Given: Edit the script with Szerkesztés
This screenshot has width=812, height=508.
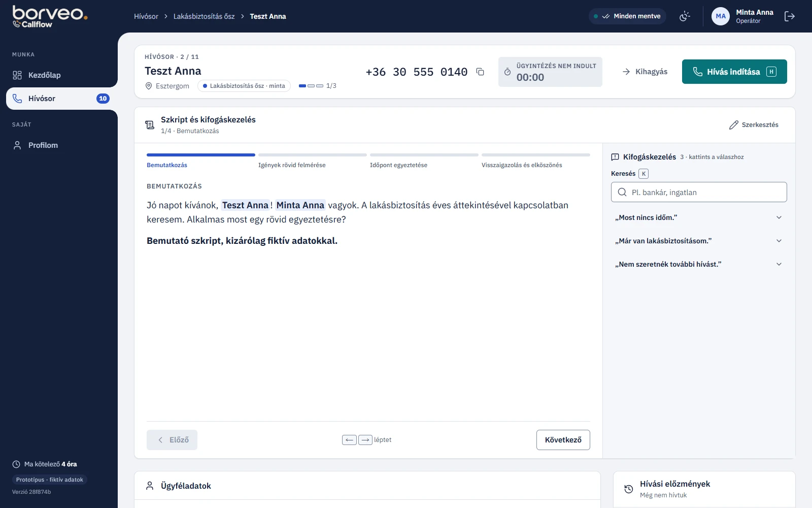Looking at the screenshot, I should [754, 125].
